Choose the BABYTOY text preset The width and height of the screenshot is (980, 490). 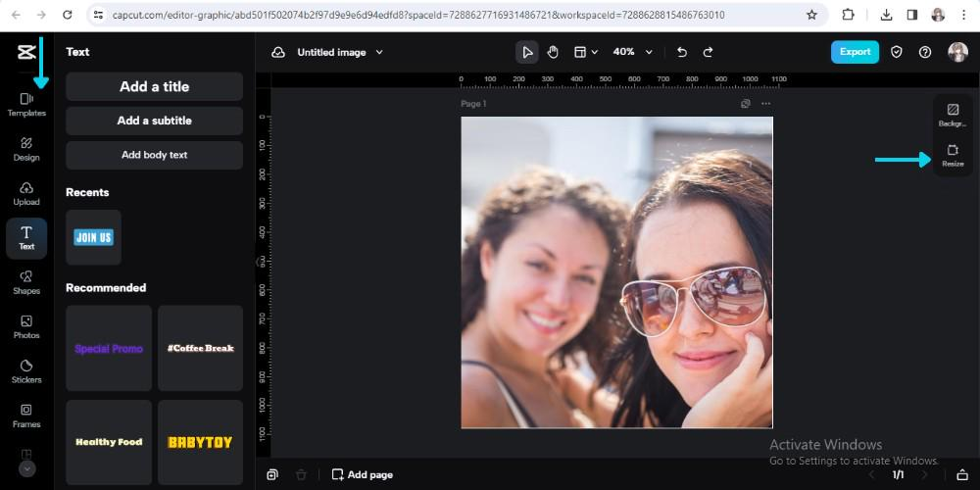tap(201, 443)
